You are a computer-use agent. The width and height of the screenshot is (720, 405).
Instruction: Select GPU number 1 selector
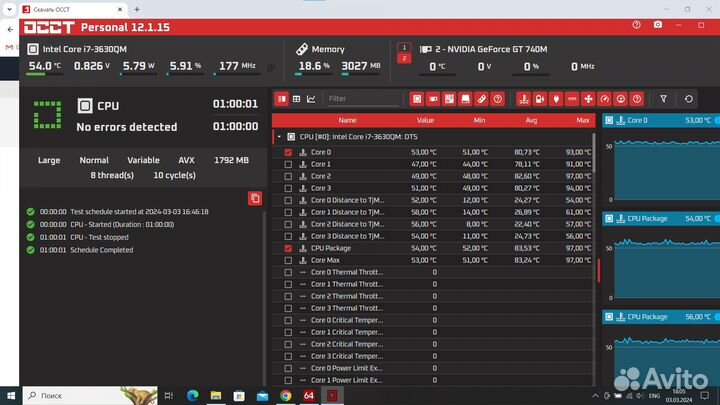click(404, 47)
